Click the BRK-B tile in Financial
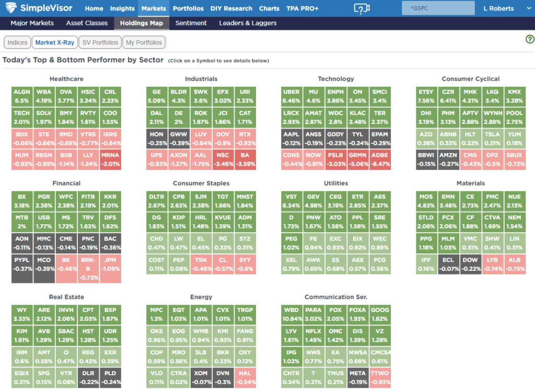The height and width of the screenshot is (392, 535). tap(88, 269)
